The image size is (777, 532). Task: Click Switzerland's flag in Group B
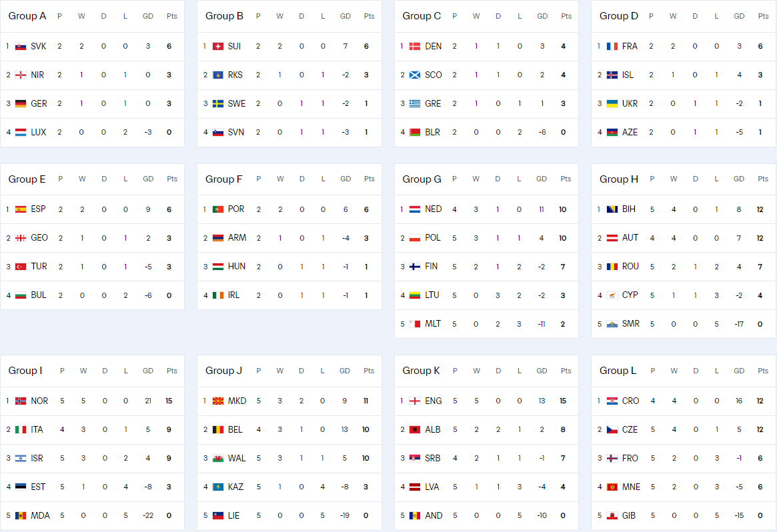pyautogui.click(x=217, y=47)
